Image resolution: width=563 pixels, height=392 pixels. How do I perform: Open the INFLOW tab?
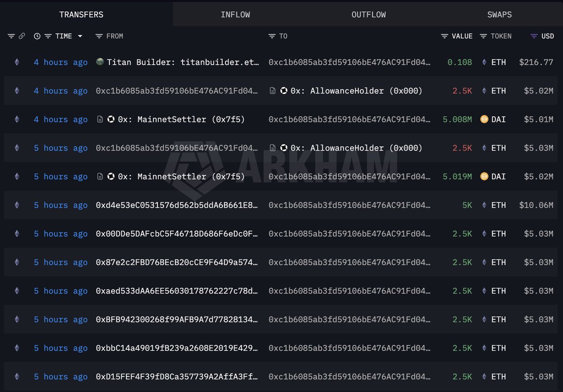pos(235,15)
